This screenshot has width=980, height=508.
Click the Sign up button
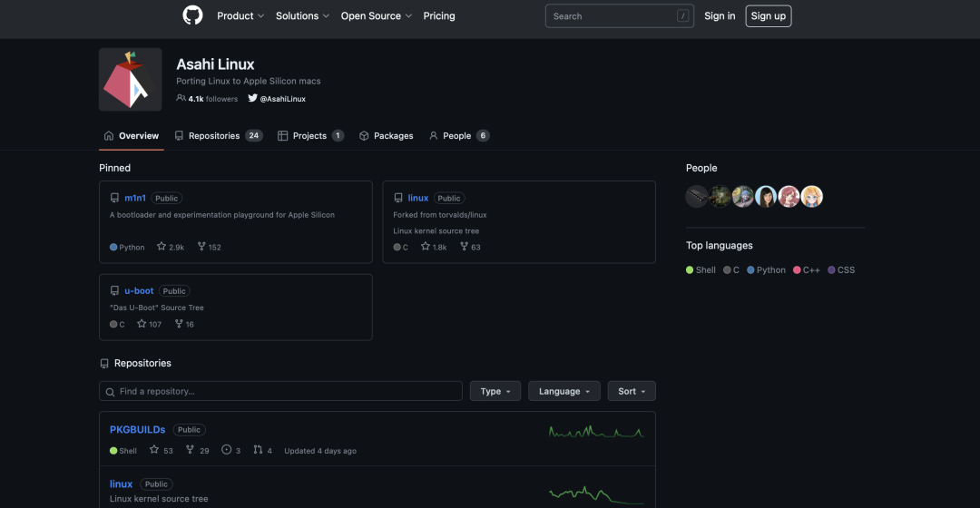pyautogui.click(x=768, y=16)
